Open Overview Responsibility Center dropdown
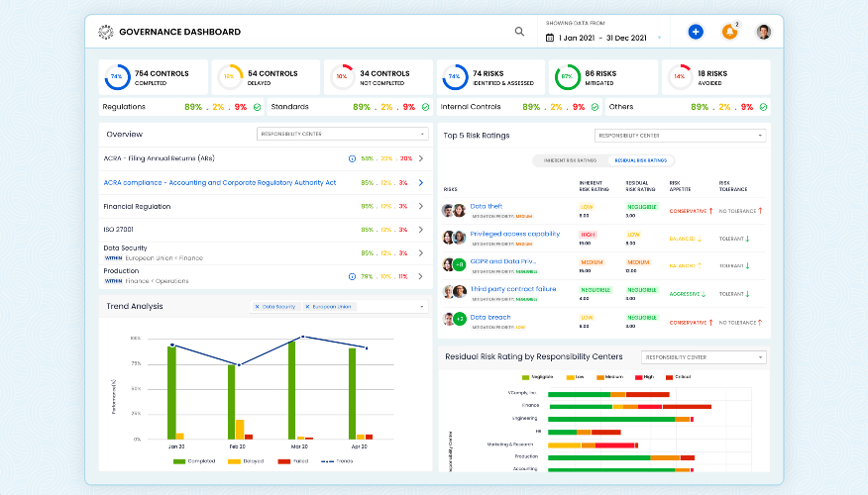Viewport: 868px width, 495px height. pos(342,134)
